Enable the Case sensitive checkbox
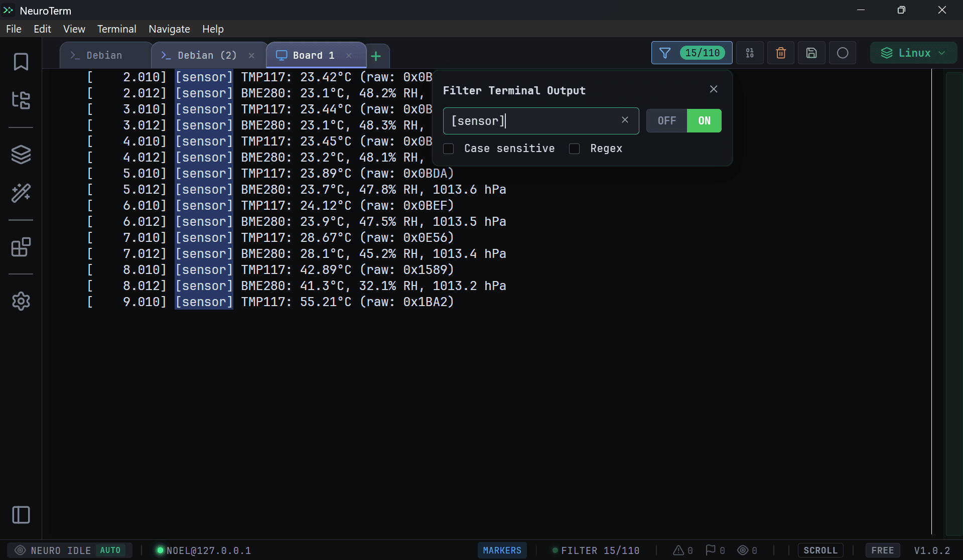The image size is (963, 560). (x=448, y=149)
